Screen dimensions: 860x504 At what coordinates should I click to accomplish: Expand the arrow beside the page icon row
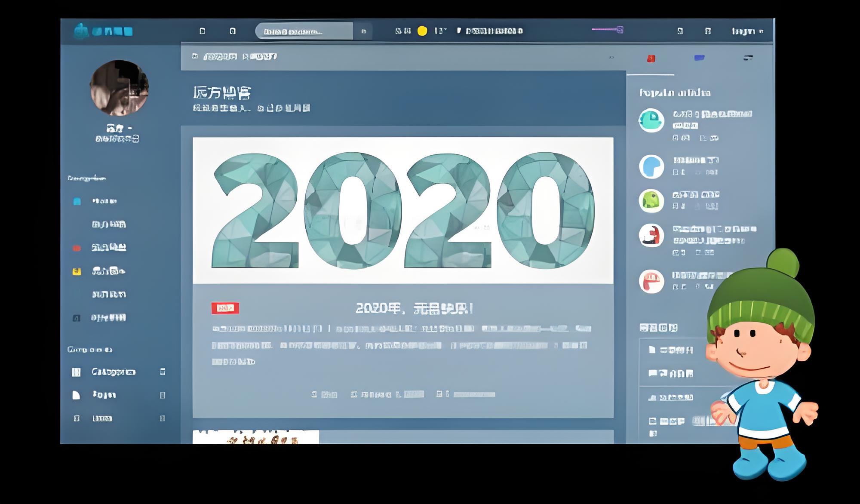163,395
